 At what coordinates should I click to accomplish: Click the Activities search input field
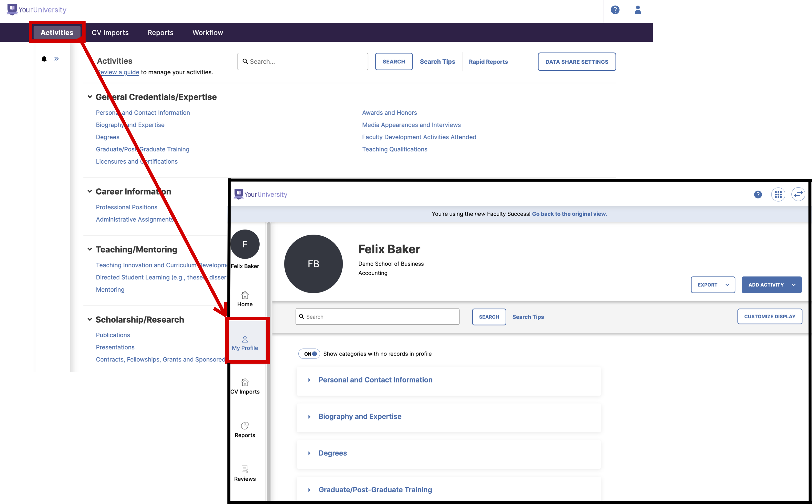coord(303,61)
